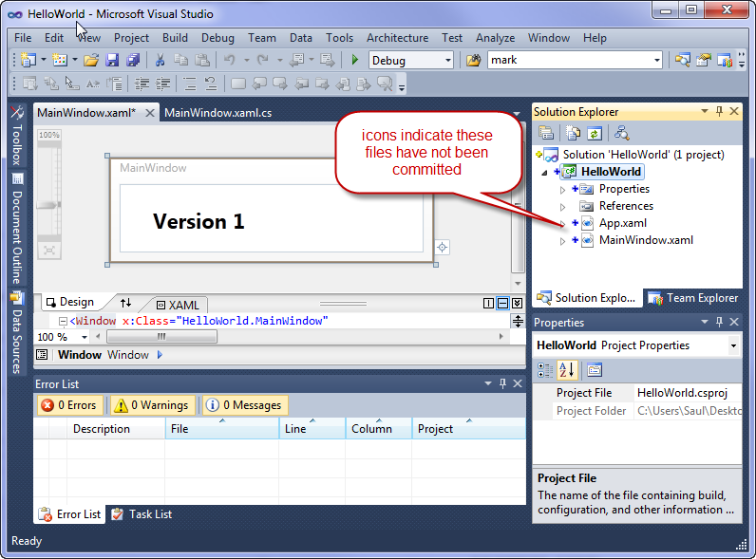This screenshot has width=756, height=559.
Task: Click the Undo arrow icon
Action: (230, 60)
